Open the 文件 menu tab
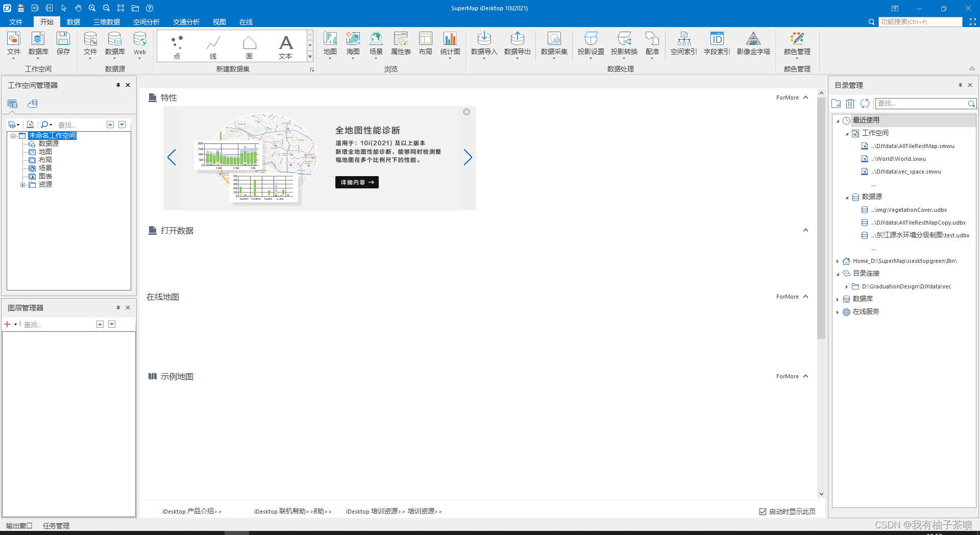The image size is (980, 535). pyautogui.click(x=16, y=22)
